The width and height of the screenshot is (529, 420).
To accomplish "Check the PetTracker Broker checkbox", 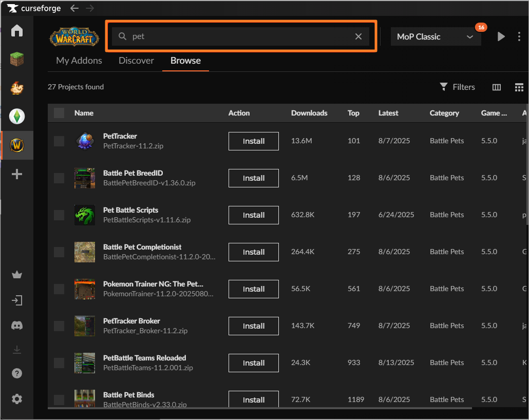I will click(59, 326).
